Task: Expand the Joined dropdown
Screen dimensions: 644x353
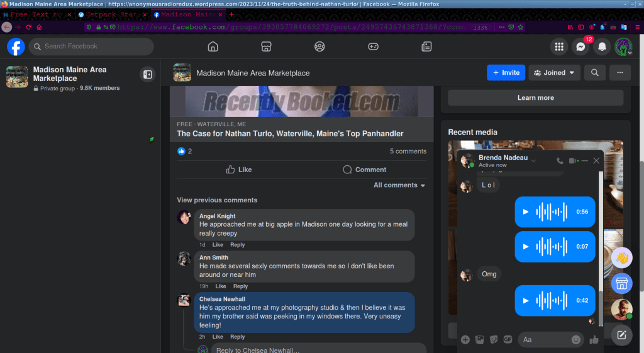Action: coord(554,73)
